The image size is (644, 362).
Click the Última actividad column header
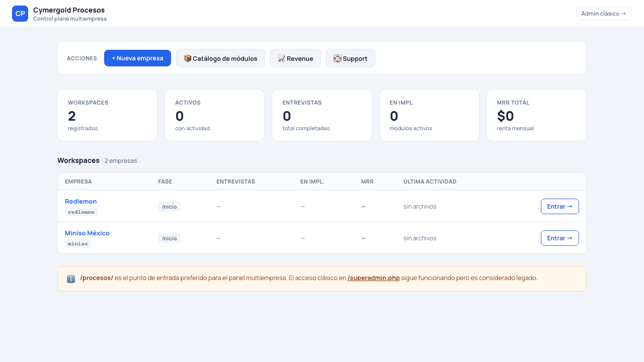pos(430,182)
